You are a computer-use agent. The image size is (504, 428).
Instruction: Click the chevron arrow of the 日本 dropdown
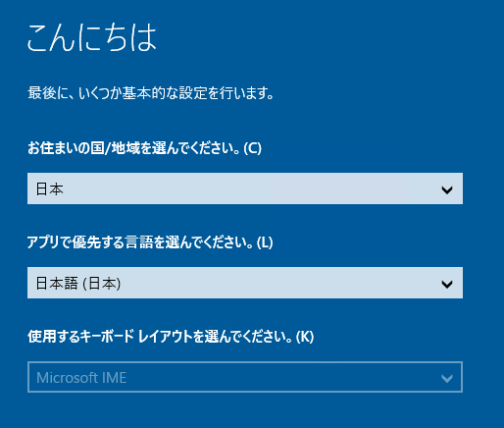[x=447, y=189]
